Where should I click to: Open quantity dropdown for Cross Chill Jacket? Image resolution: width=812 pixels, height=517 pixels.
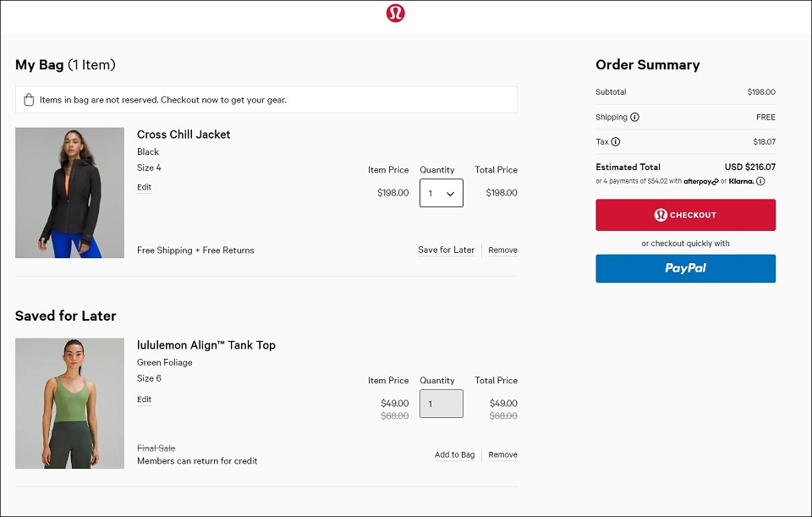click(442, 193)
